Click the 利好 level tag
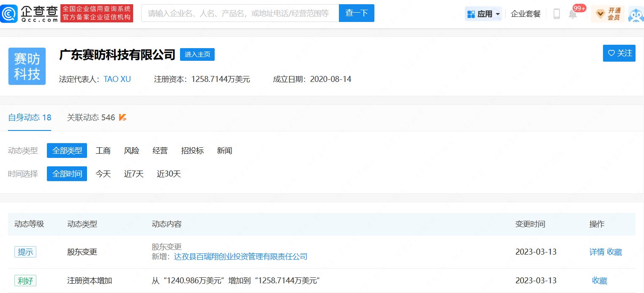 [25, 281]
